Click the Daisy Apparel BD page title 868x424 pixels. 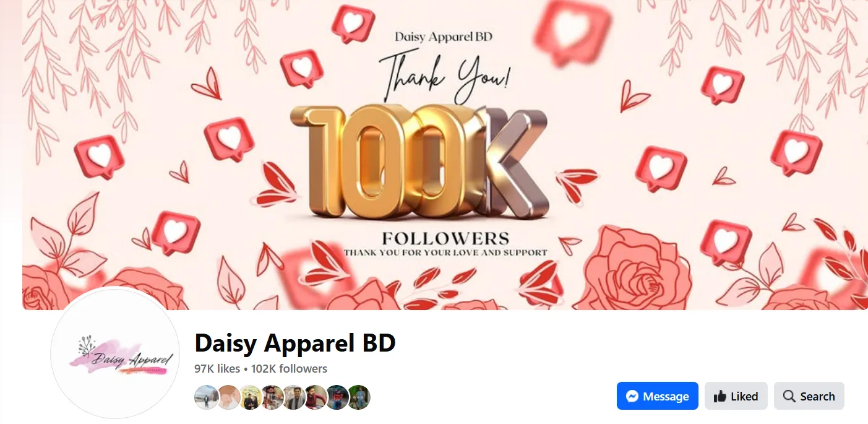pyautogui.click(x=295, y=343)
